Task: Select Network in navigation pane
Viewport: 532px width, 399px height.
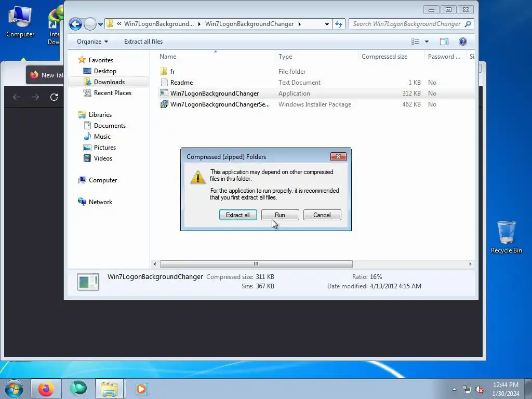Action: [100, 202]
